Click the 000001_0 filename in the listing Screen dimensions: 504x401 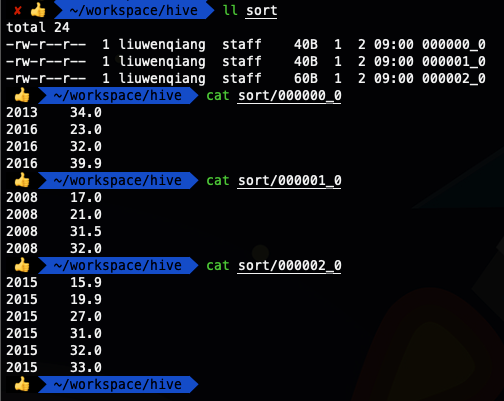[454, 61]
